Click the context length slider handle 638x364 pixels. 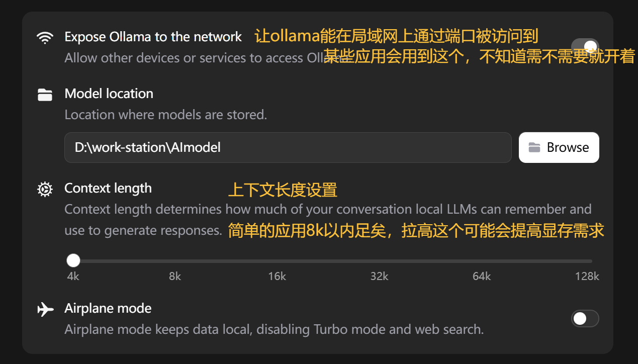coord(73,260)
